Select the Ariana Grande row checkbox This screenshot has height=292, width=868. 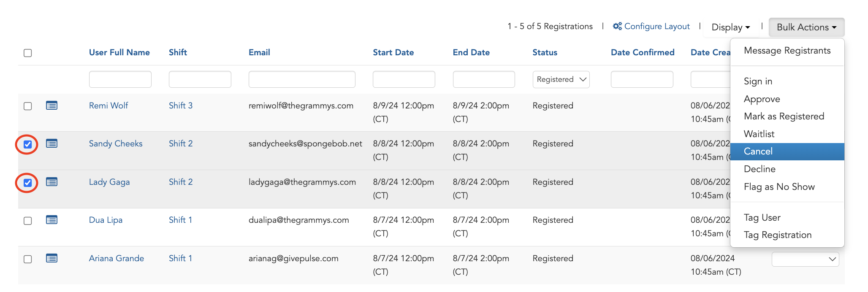tap(28, 259)
